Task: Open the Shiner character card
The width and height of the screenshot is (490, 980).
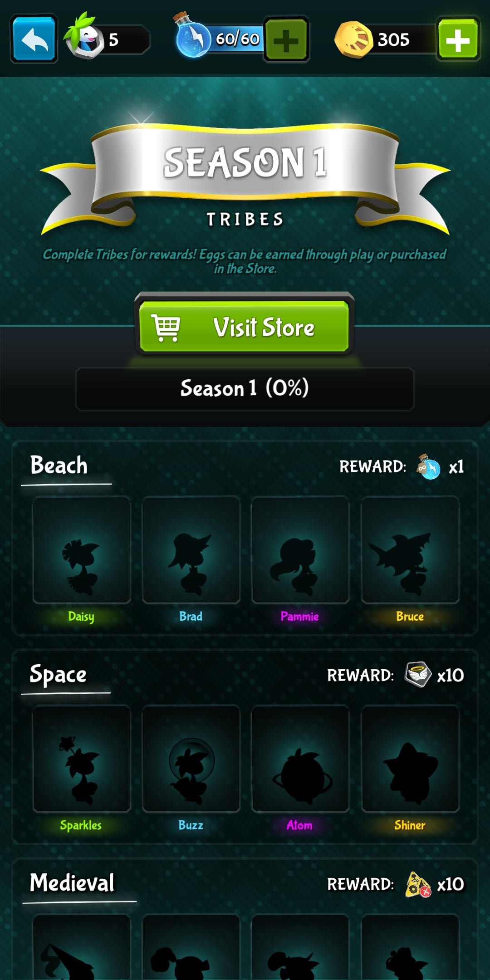Action: [410, 759]
